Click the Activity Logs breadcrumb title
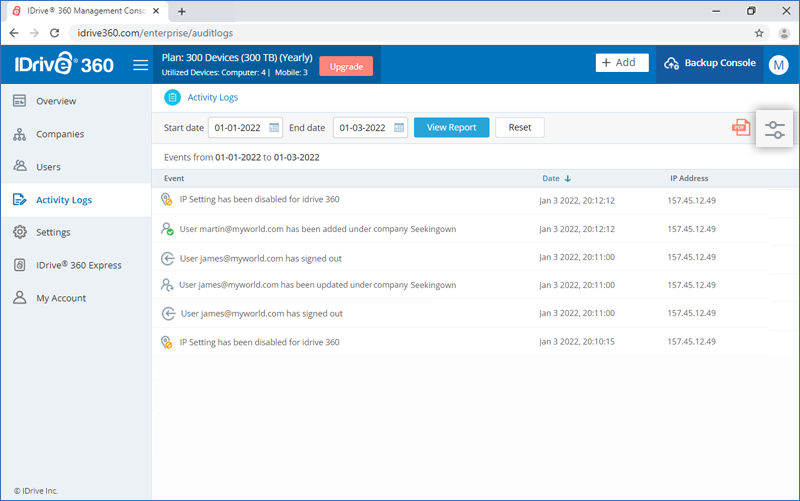 click(212, 97)
